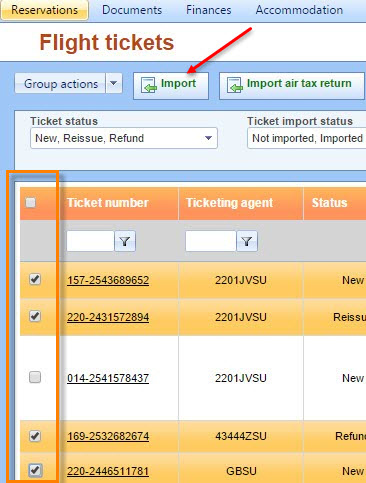Image resolution: width=366 pixels, height=483 pixels.
Task: Open the Ticket import status dropdown
Action: [x=307, y=138]
